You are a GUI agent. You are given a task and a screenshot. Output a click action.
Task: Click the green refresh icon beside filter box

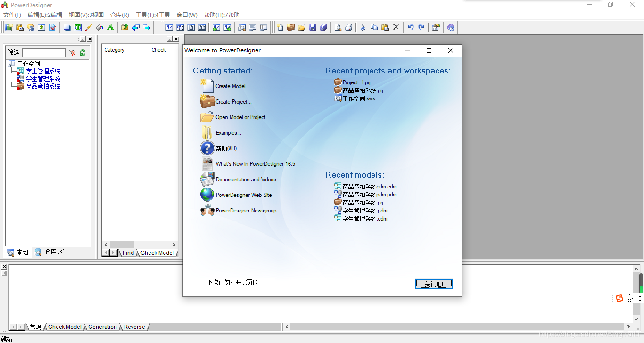[83, 53]
